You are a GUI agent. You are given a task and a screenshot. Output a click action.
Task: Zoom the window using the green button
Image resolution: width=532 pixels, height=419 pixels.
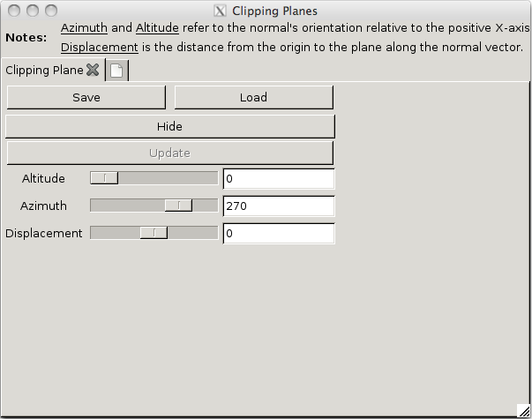click(50, 11)
